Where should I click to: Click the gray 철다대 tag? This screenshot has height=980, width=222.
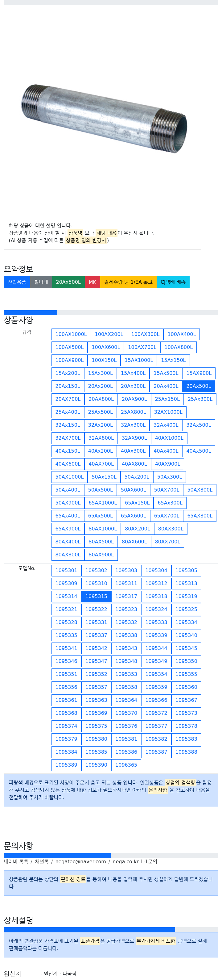41,282
